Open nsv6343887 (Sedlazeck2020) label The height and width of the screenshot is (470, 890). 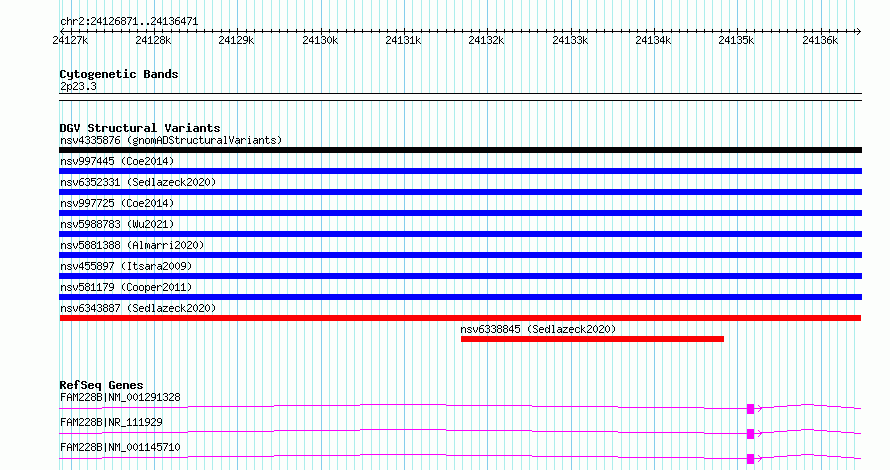[138, 308]
